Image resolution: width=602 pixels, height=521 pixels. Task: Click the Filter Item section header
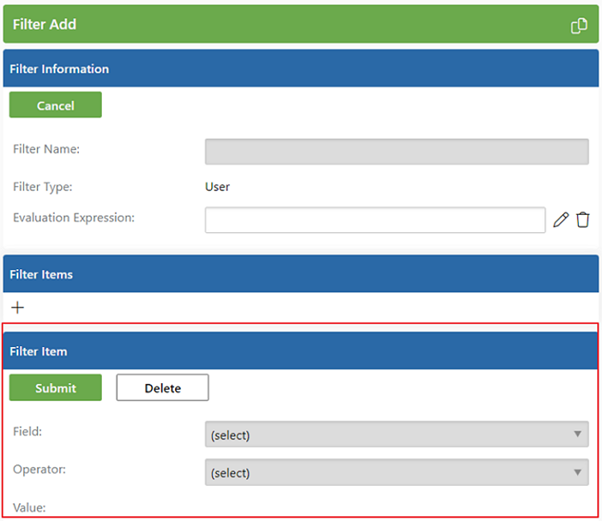(300, 351)
